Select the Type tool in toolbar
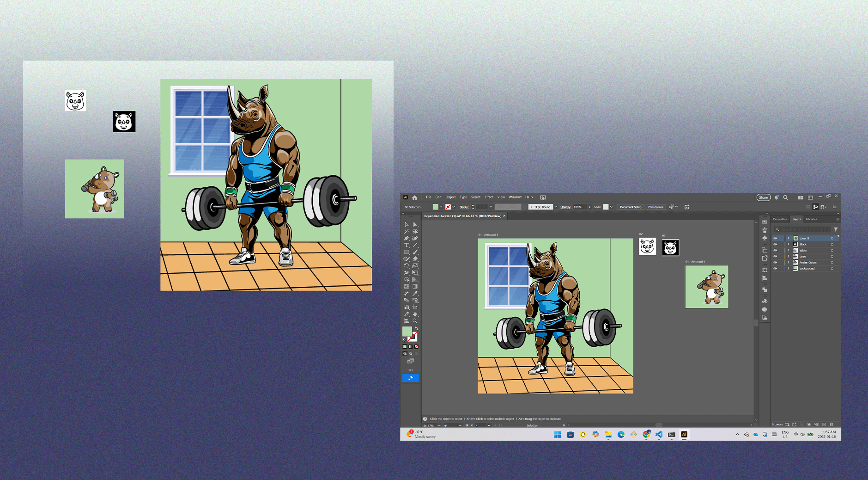This screenshot has width=868, height=480. [407, 245]
